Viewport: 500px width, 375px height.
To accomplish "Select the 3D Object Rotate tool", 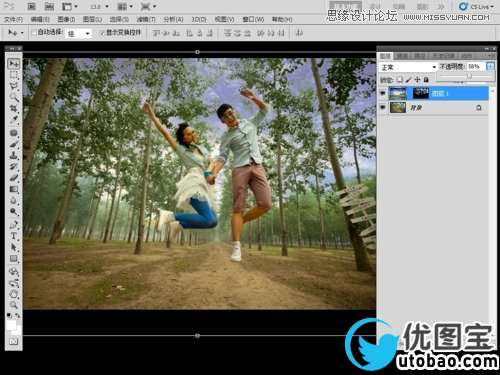I will click(x=14, y=272).
